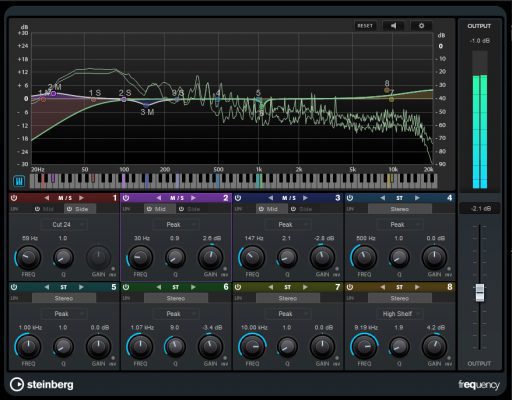Click band 5 right arrow processing mode
The width and height of the screenshot is (512, 400).
(x=81, y=287)
